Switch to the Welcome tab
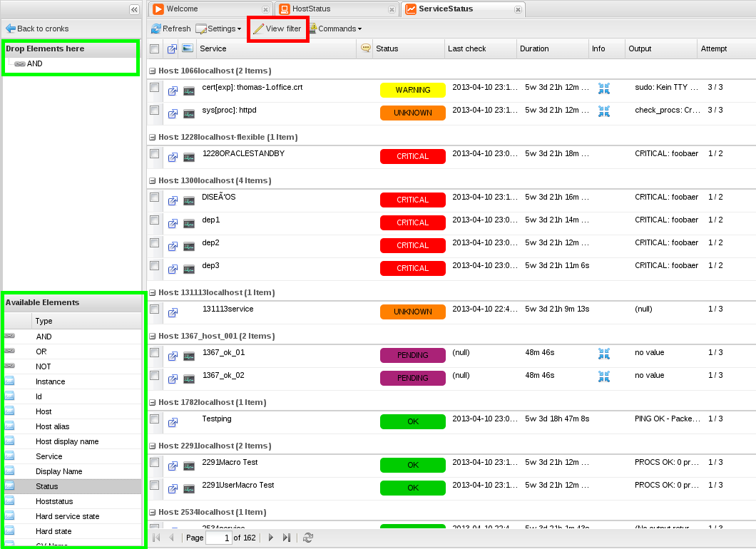 (182, 9)
